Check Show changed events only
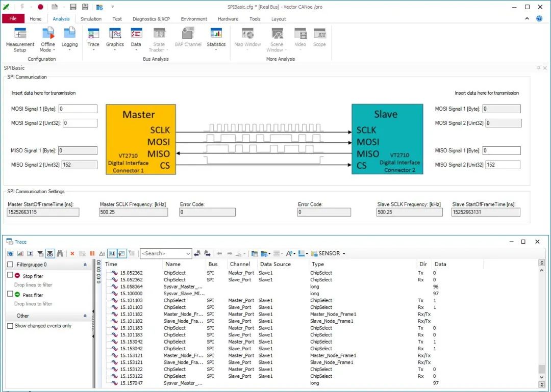The image size is (551, 392). click(x=10, y=326)
